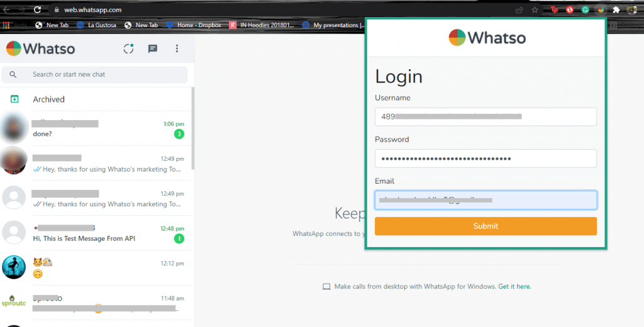Image resolution: width=644 pixels, height=327 pixels.
Task: Click the Password input field
Action: click(486, 158)
